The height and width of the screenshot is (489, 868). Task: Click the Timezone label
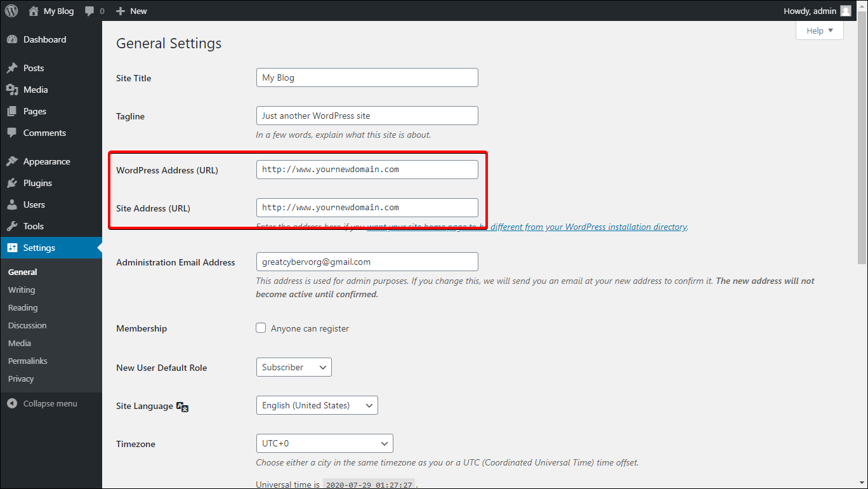(x=136, y=444)
